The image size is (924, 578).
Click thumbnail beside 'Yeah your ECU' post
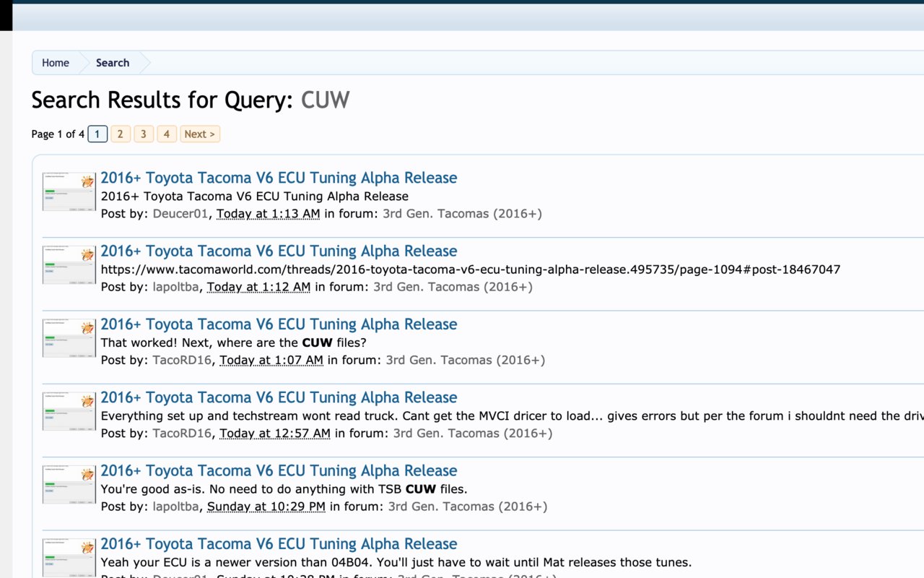pyautogui.click(x=69, y=557)
